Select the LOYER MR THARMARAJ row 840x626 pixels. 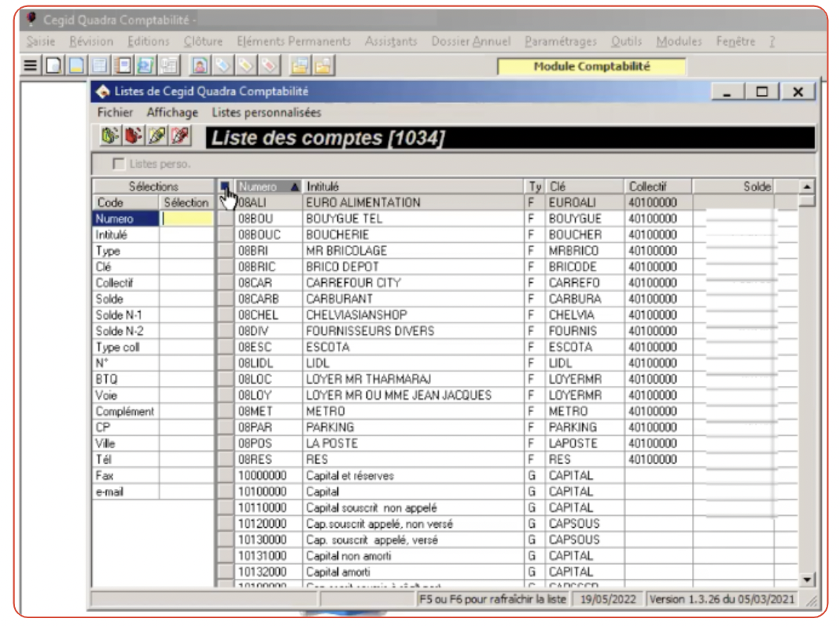517,379
